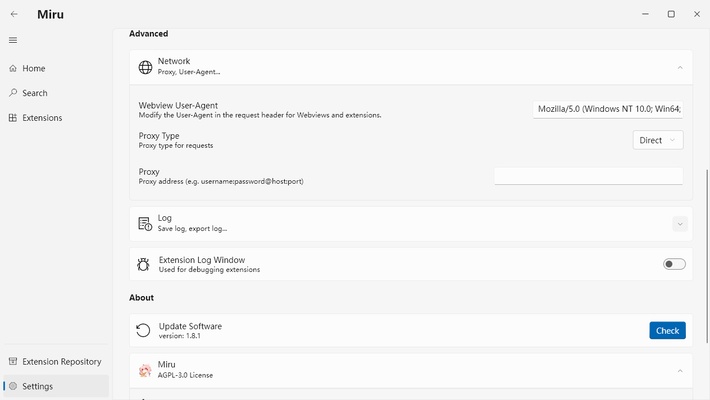Collapse the Miru AGPL-3.0 License section

click(x=680, y=371)
